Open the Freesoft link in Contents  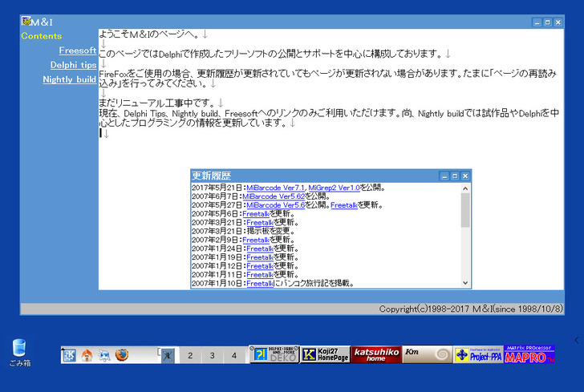click(78, 51)
